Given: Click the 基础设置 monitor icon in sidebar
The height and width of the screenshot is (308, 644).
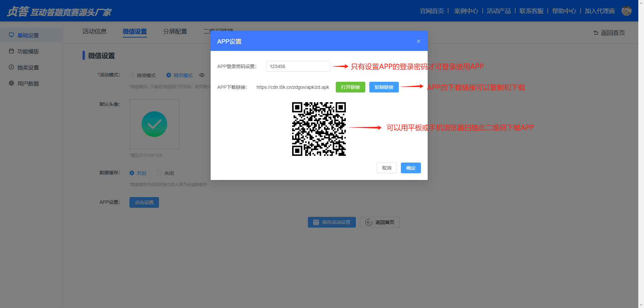Looking at the screenshot, I should 11,35.
